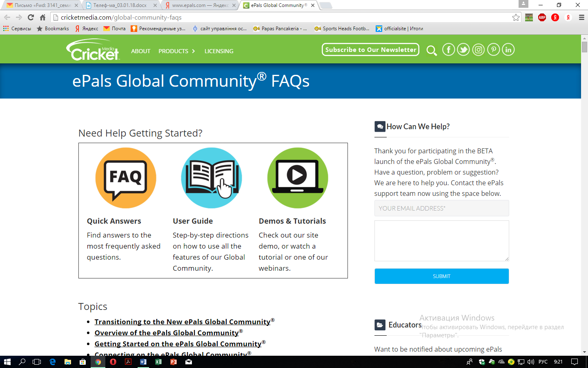Image resolution: width=588 pixels, height=368 pixels.
Task: Reload the page with the refresh icon
Action: [31, 17]
